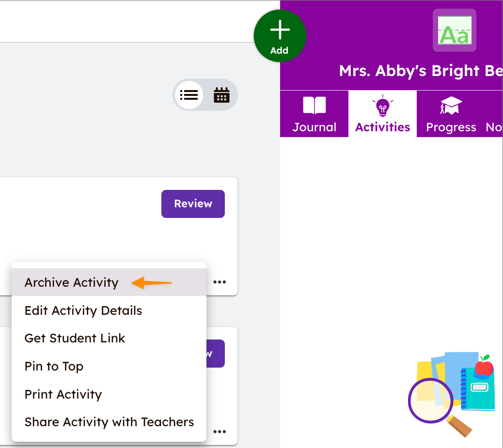Open the ellipsis menu on the top activity
The height and width of the screenshot is (448, 503).
point(220,282)
